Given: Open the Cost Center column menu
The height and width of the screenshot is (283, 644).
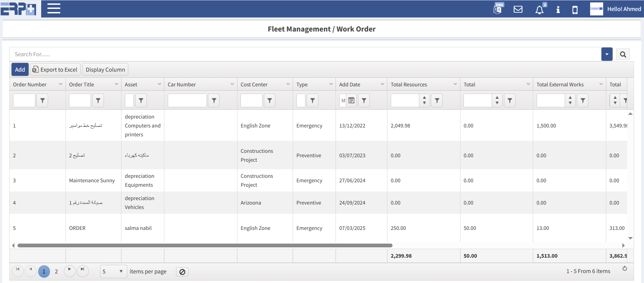Looking at the screenshot, I should [x=288, y=84].
